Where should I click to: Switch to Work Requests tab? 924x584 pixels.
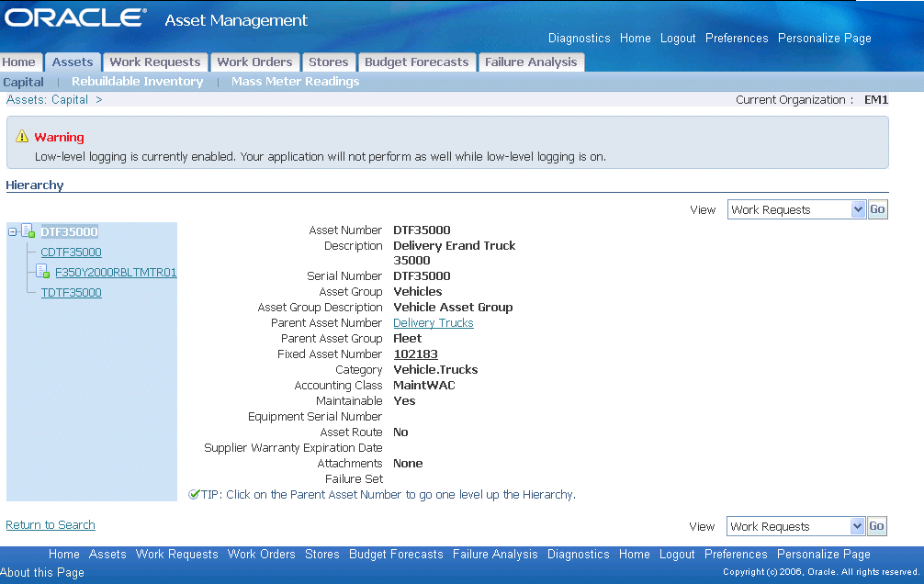tap(155, 62)
